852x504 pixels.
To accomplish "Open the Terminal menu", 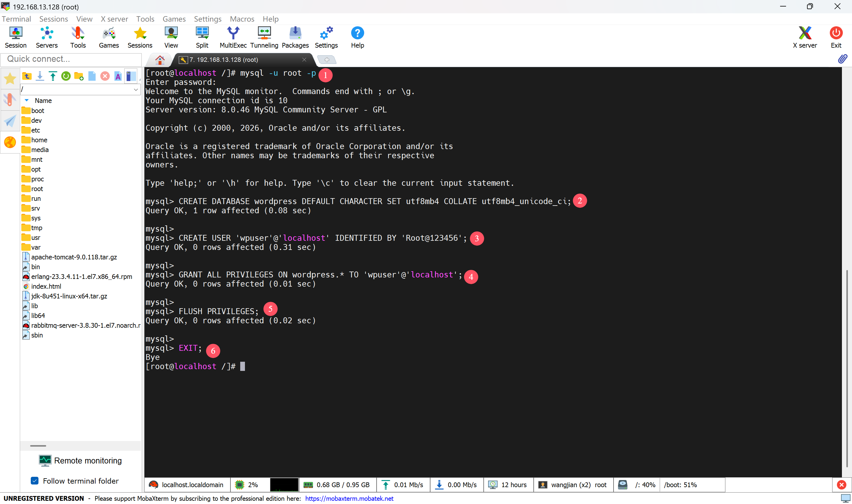I will click(16, 19).
